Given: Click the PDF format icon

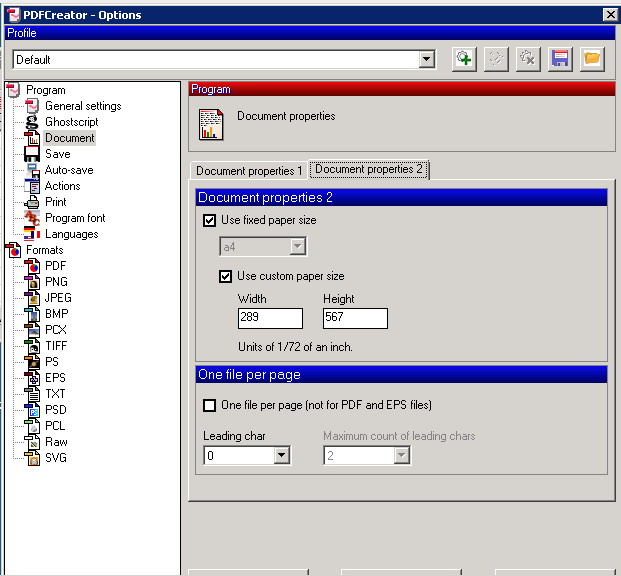Looking at the screenshot, I should [32, 266].
